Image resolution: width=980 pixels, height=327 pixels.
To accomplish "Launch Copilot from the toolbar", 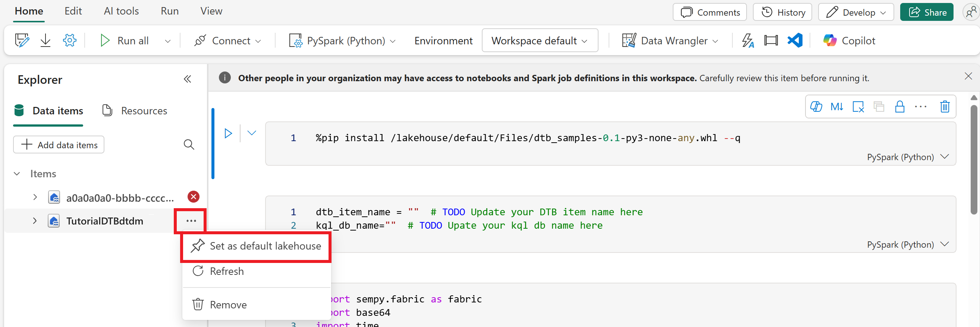I will click(x=849, y=40).
